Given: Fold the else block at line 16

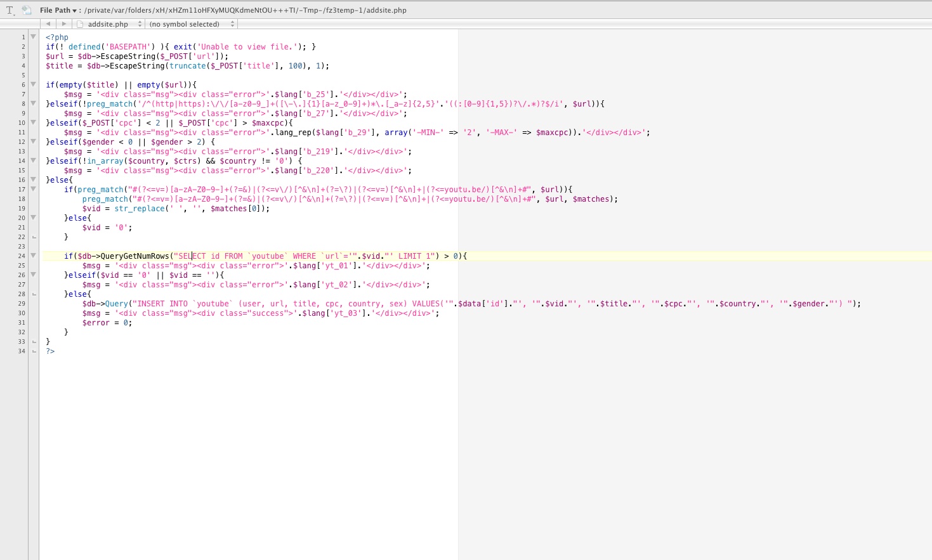Looking at the screenshot, I should pos(33,179).
